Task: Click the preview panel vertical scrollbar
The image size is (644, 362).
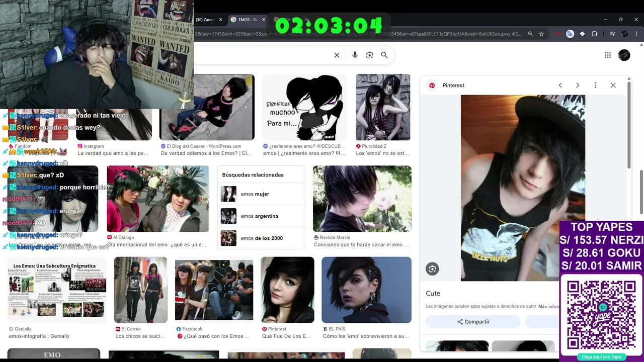Action: click(x=629, y=125)
